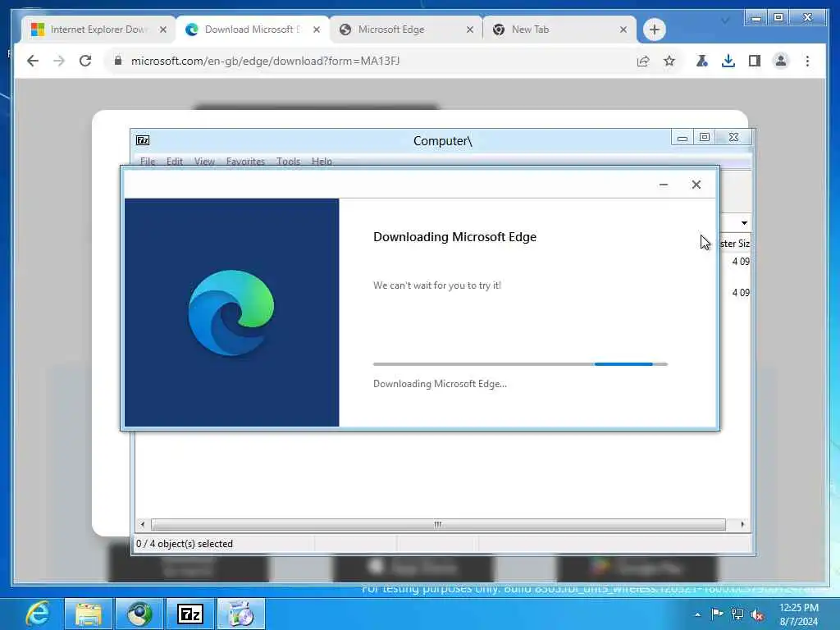Show hidden tray icons arrow
Screen dimensions: 840x630
pyautogui.click(x=697, y=614)
